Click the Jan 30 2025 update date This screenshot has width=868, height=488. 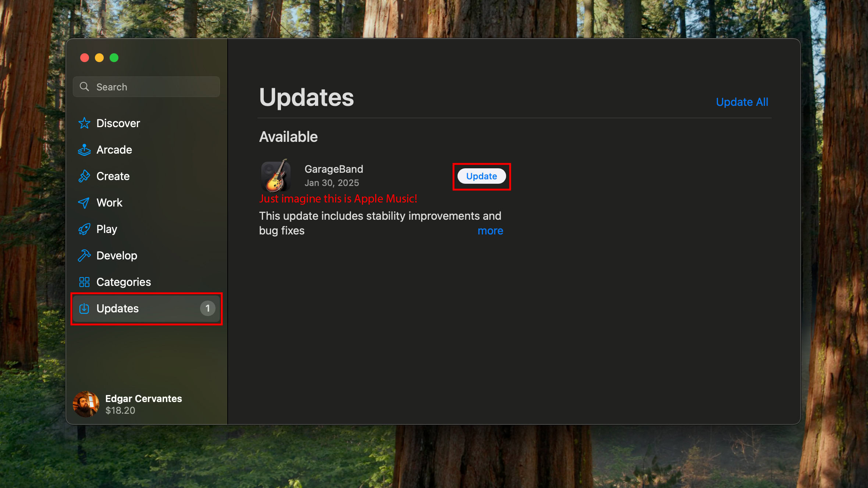[x=331, y=182]
